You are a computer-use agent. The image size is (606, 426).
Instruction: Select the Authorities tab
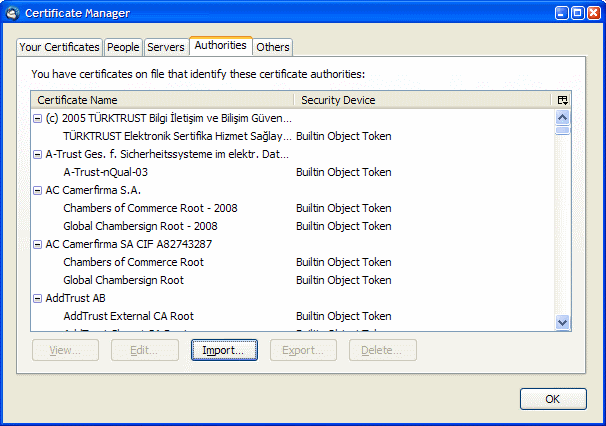221,46
